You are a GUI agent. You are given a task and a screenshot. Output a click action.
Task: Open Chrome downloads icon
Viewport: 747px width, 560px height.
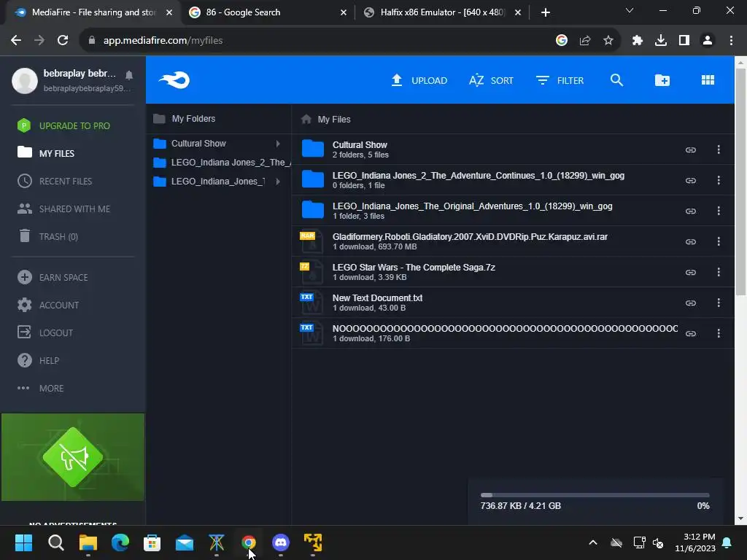pyautogui.click(x=660, y=41)
